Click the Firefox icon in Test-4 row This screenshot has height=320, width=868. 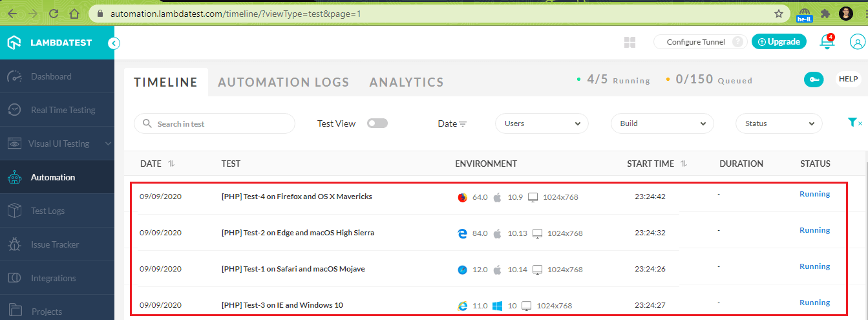(463, 197)
